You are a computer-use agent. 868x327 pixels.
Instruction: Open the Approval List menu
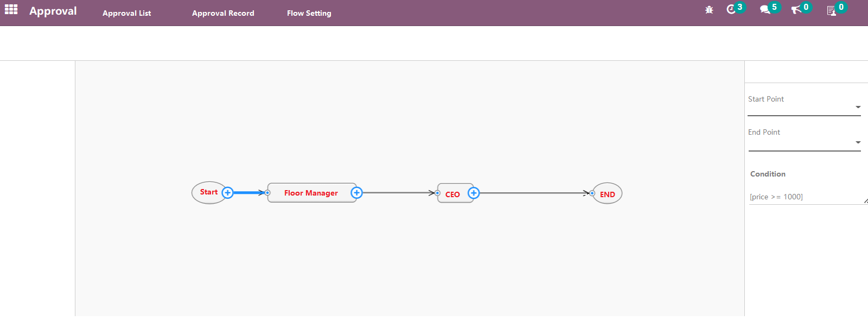coord(126,13)
